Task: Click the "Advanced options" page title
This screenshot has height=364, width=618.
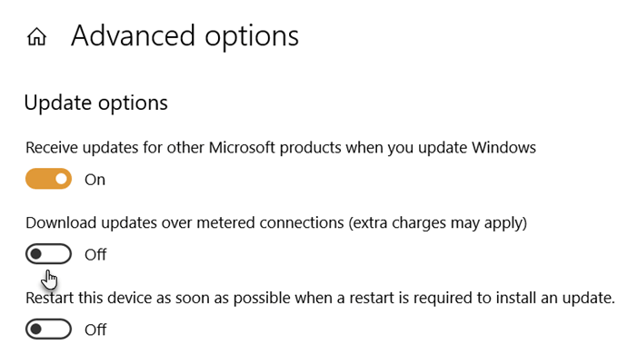Action: pyautogui.click(x=184, y=36)
